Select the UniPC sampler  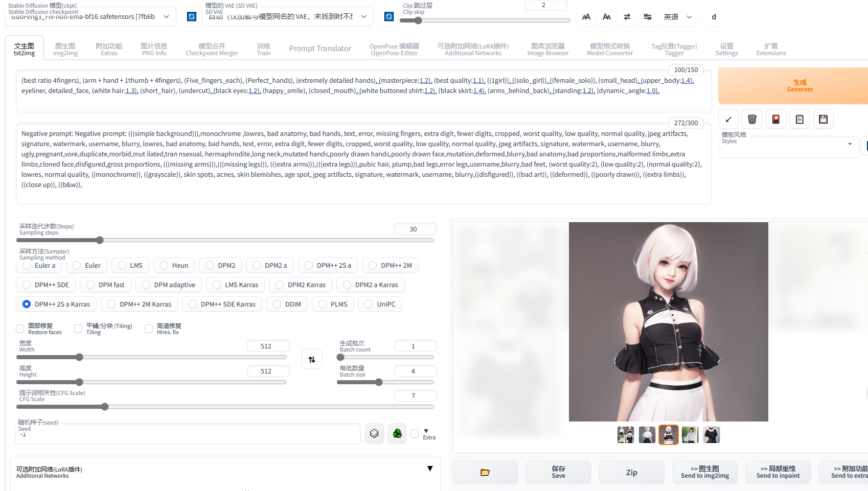tap(380, 304)
